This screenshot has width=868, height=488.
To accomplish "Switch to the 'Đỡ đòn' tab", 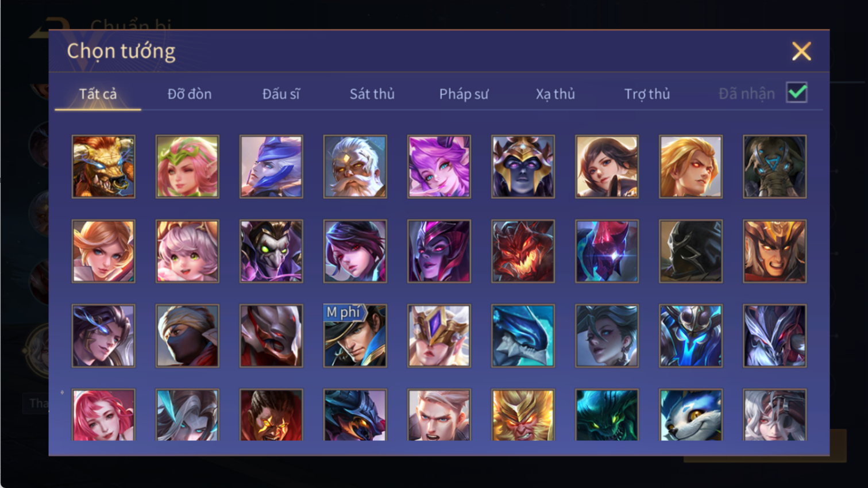I will [x=190, y=94].
